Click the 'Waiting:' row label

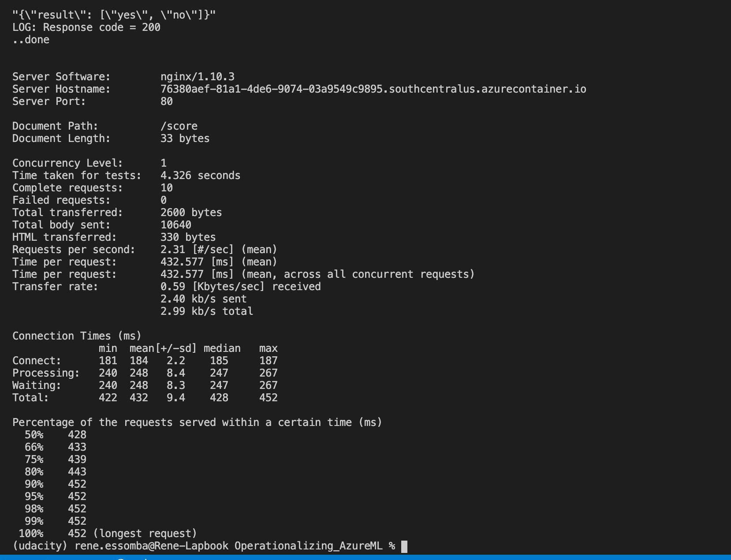point(37,385)
